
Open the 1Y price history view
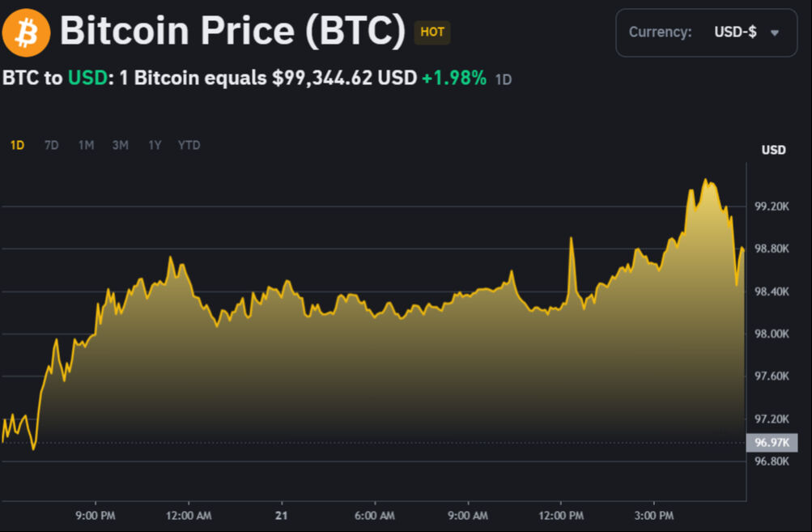pyautogui.click(x=154, y=144)
